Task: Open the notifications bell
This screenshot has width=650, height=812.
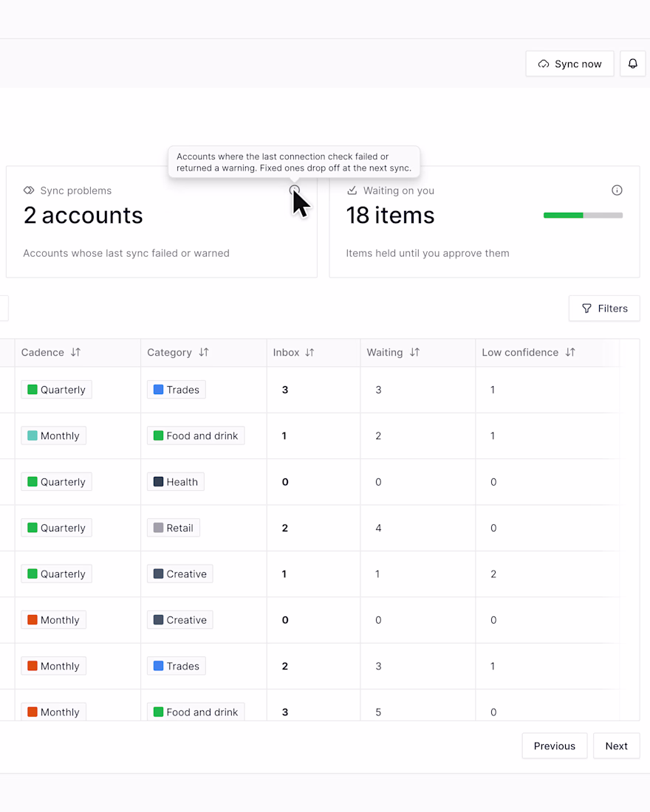Action: click(632, 63)
